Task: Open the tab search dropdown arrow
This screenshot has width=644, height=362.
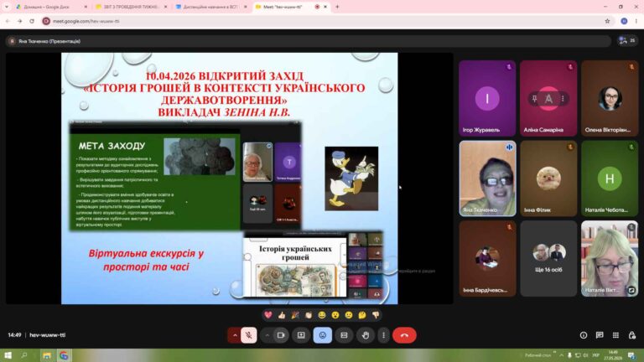Action: pos(6,7)
